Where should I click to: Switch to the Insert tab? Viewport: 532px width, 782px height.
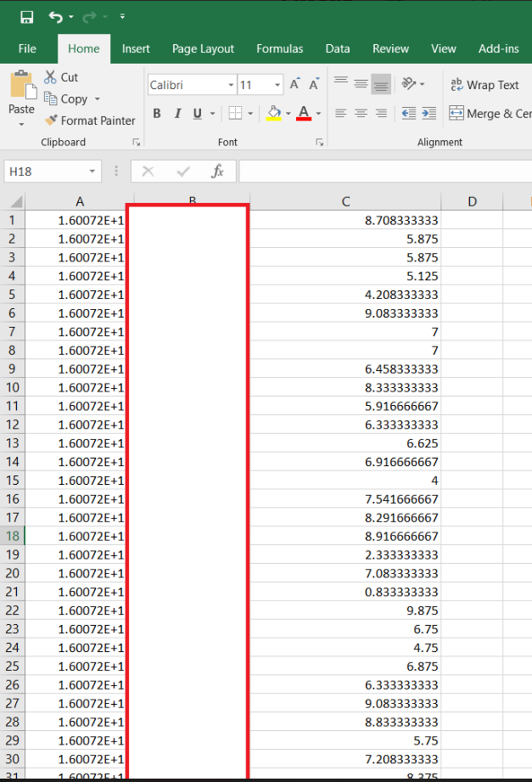[x=136, y=48]
